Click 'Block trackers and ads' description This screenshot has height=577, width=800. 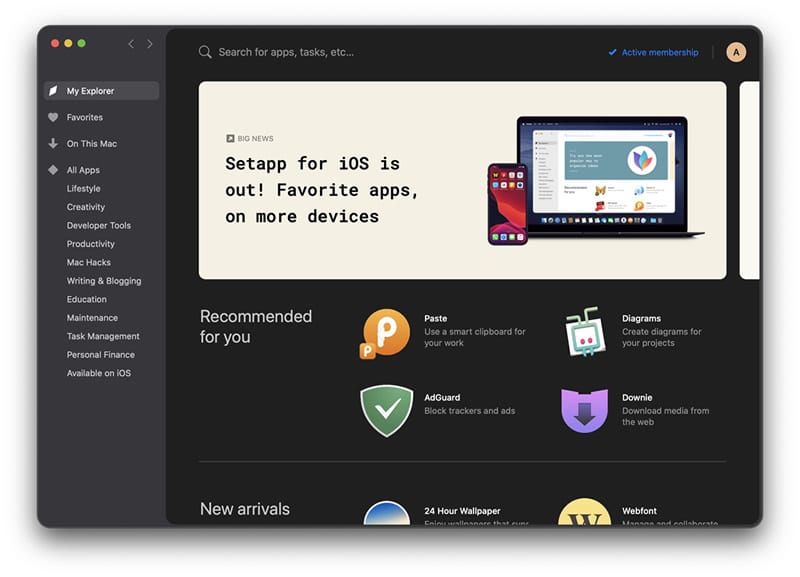(469, 411)
